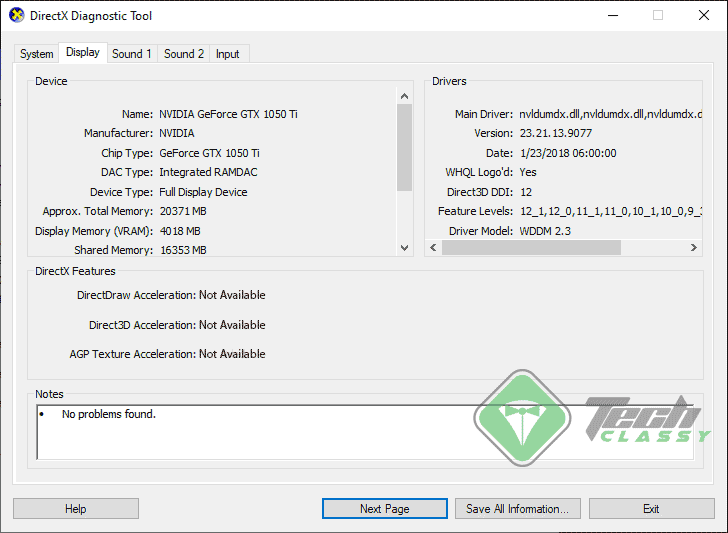This screenshot has height=533, width=728.
Task: Click Save All Information button
Action: pyautogui.click(x=518, y=509)
